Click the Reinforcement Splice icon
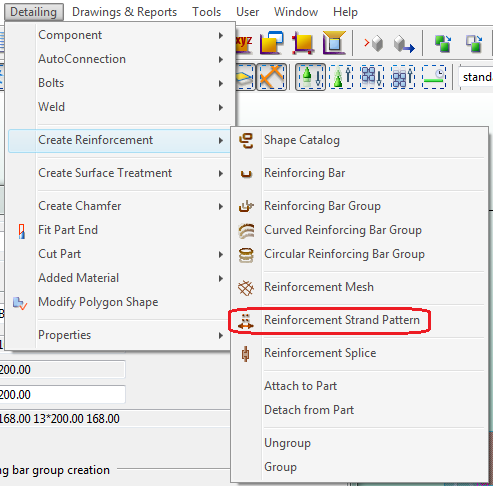 tap(246, 353)
